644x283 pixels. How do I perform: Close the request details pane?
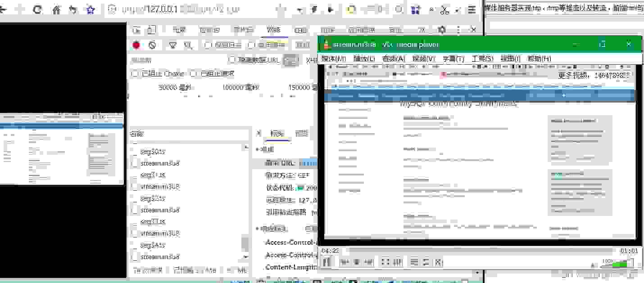click(x=259, y=133)
